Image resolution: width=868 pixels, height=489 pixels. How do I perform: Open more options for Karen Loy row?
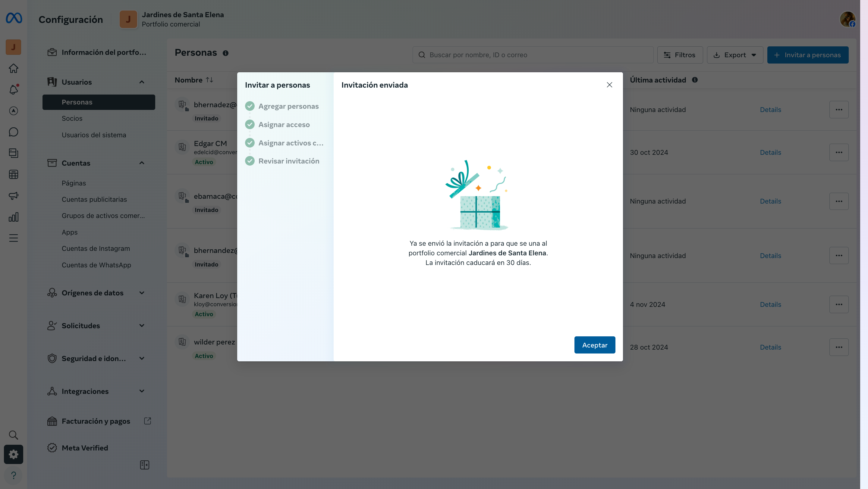pos(839,305)
